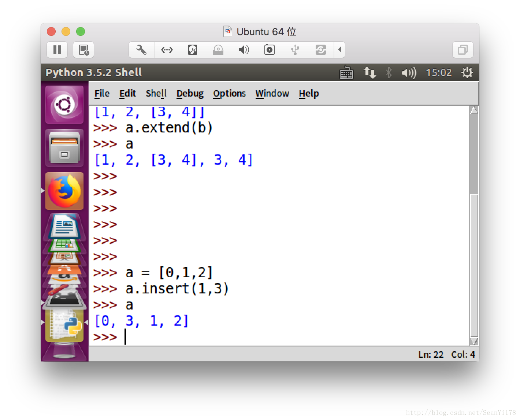Open the Amazon launcher icon

pos(64,279)
